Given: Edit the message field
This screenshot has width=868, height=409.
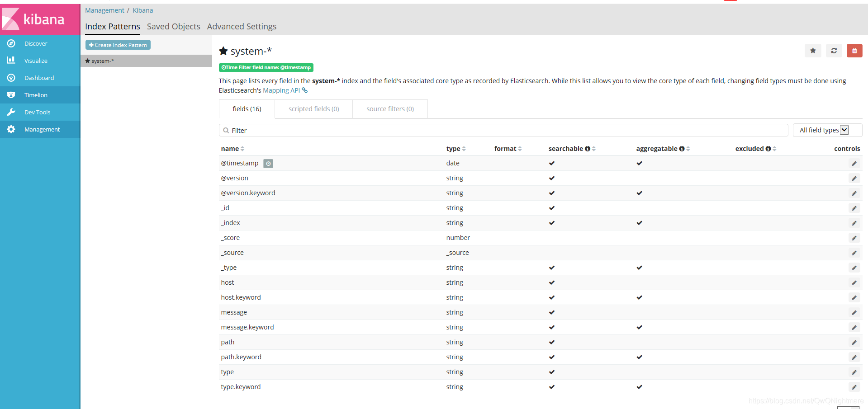Looking at the screenshot, I should [x=854, y=313].
